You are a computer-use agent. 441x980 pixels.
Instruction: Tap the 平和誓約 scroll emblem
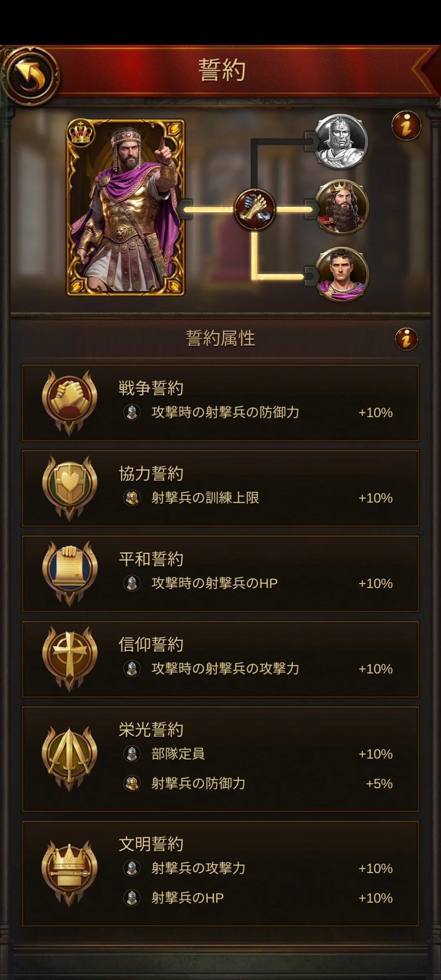point(69,573)
